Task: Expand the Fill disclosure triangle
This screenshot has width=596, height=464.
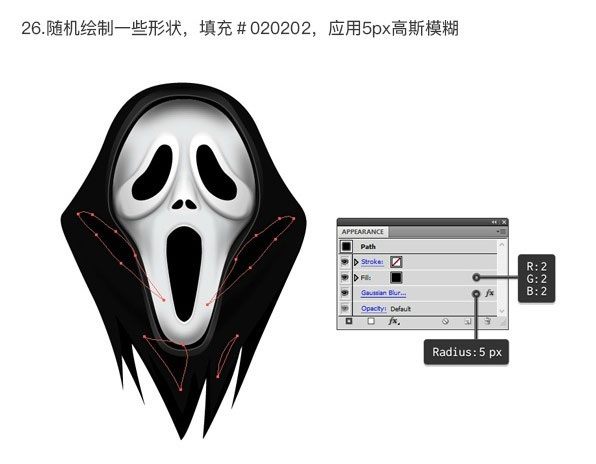Action: coord(356,277)
